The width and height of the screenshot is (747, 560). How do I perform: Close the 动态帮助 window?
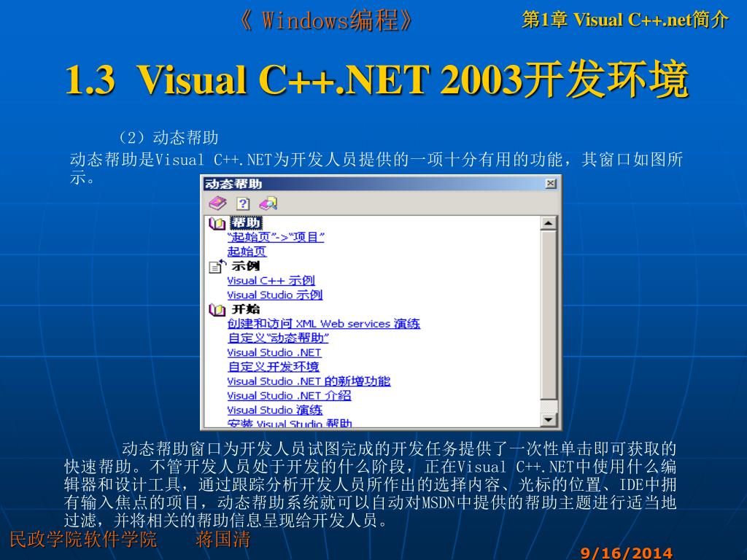550,183
